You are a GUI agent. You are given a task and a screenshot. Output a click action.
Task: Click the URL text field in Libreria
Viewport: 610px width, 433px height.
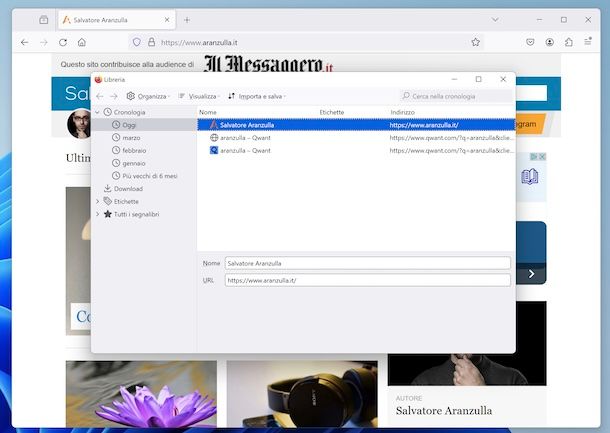coord(367,280)
